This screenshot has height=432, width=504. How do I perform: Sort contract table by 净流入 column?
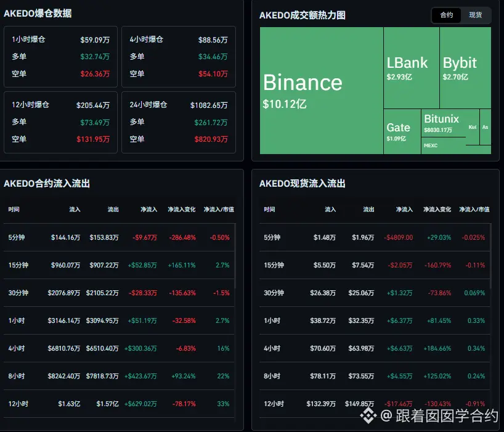pos(149,210)
